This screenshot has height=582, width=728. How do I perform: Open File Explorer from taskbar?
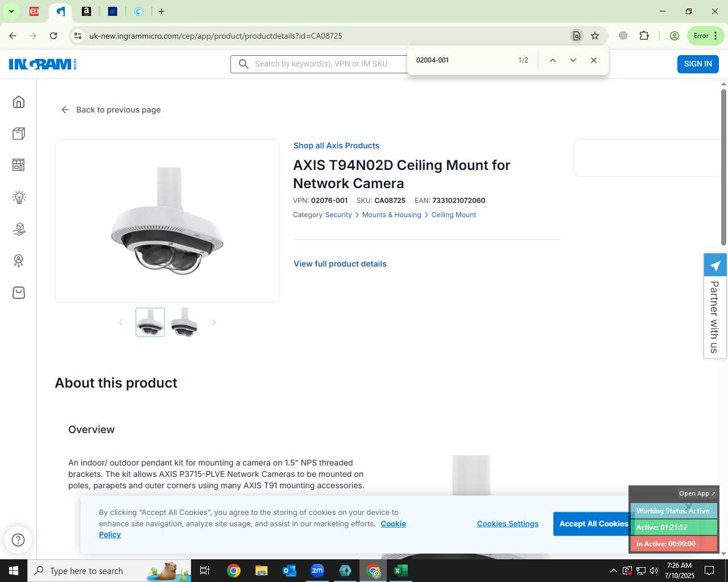[x=261, y=571]
